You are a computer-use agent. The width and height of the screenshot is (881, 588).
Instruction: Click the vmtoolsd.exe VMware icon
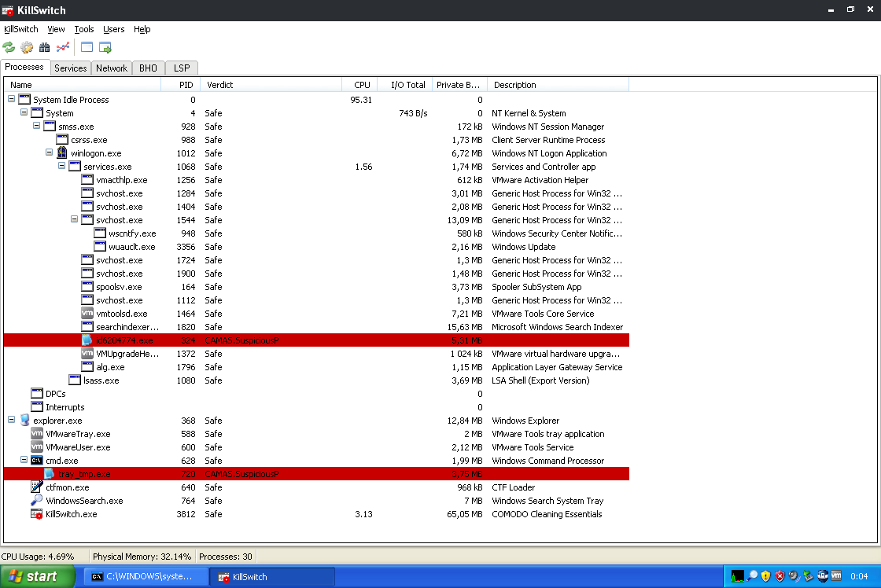[x=87, y=314]
